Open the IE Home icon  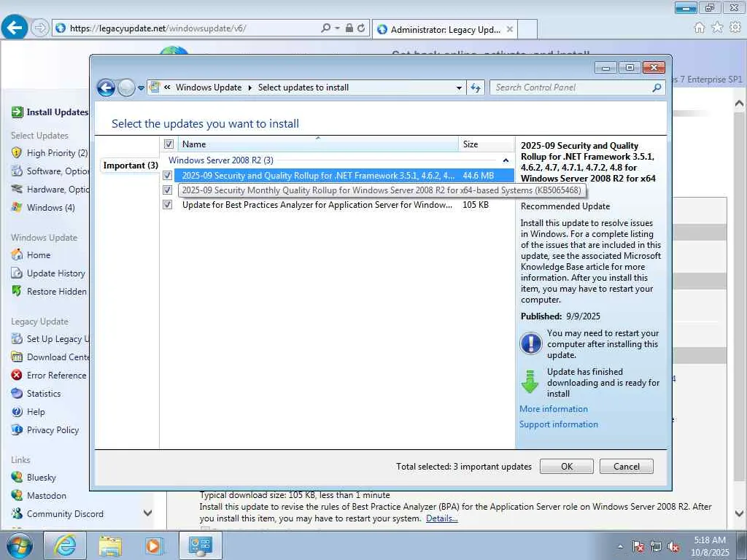point(700,28)
